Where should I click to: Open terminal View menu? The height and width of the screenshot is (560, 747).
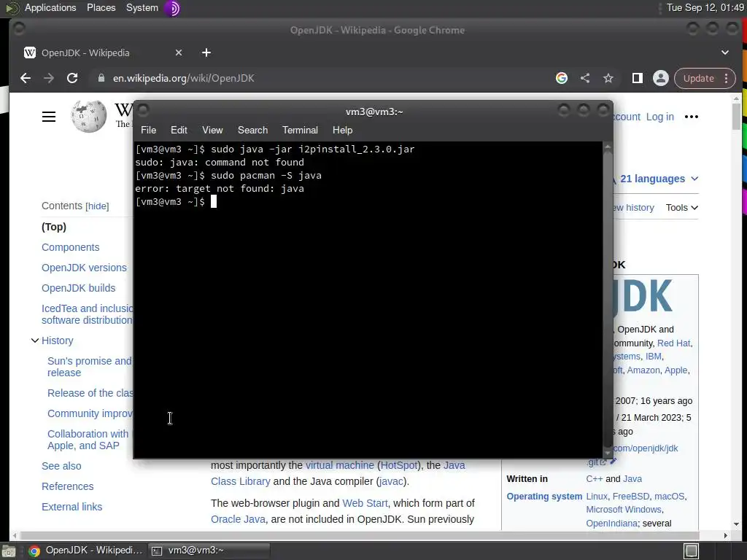pos(212,130)
